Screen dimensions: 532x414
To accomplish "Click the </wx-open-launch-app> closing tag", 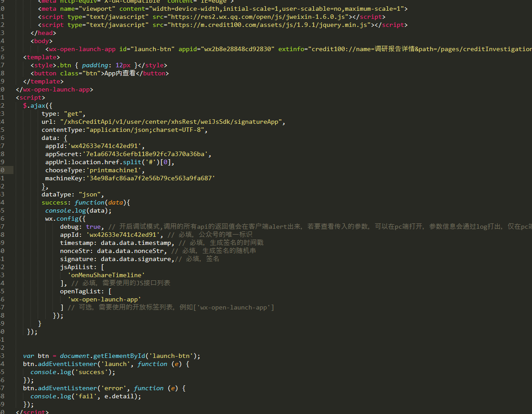I will coord(54,90).
